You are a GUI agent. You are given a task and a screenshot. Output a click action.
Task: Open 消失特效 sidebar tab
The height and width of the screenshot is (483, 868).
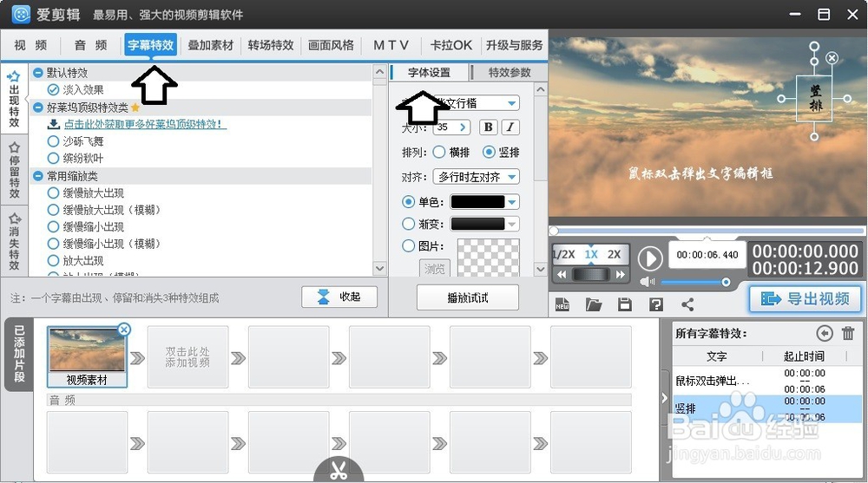click(x=14, y=241)
